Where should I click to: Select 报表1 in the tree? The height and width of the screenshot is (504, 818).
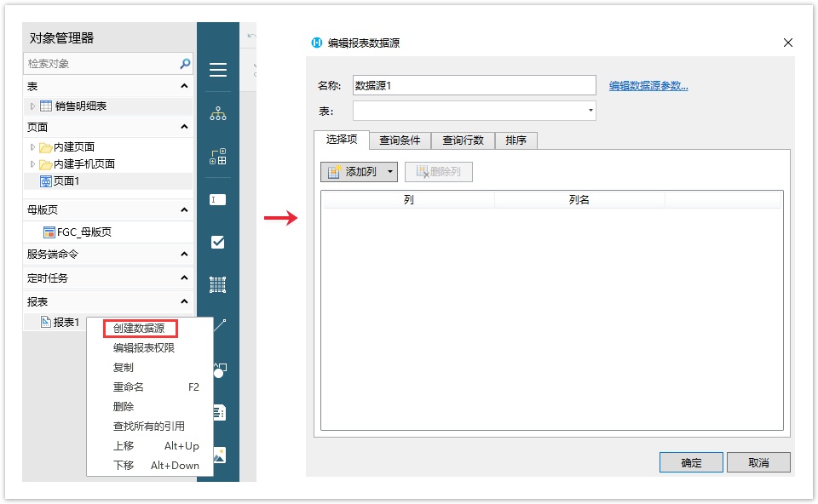click(x=66, y=323)
